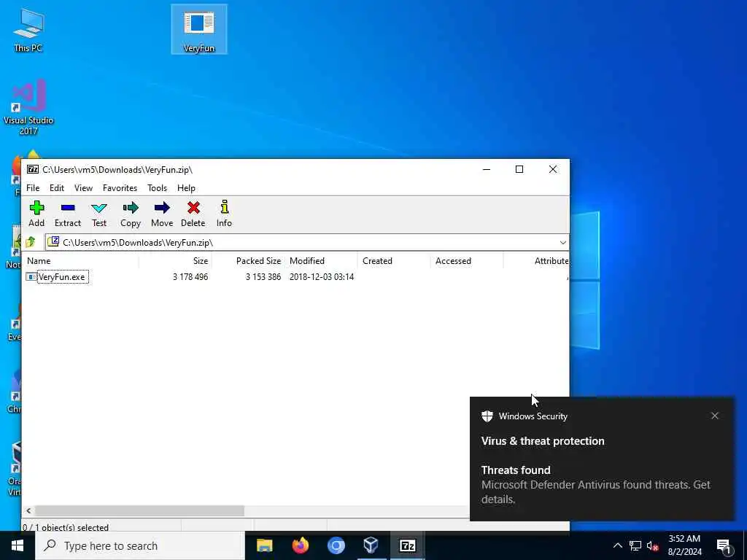Viewport: 747px width, 560px height.
Task: Select the VeryFun.exe file icon
Action: [x=31, y=276]
